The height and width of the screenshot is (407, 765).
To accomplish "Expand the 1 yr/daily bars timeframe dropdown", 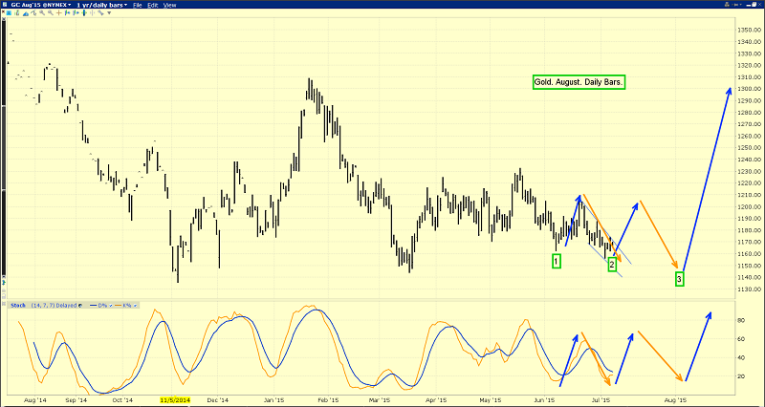I will click(104, 5).
